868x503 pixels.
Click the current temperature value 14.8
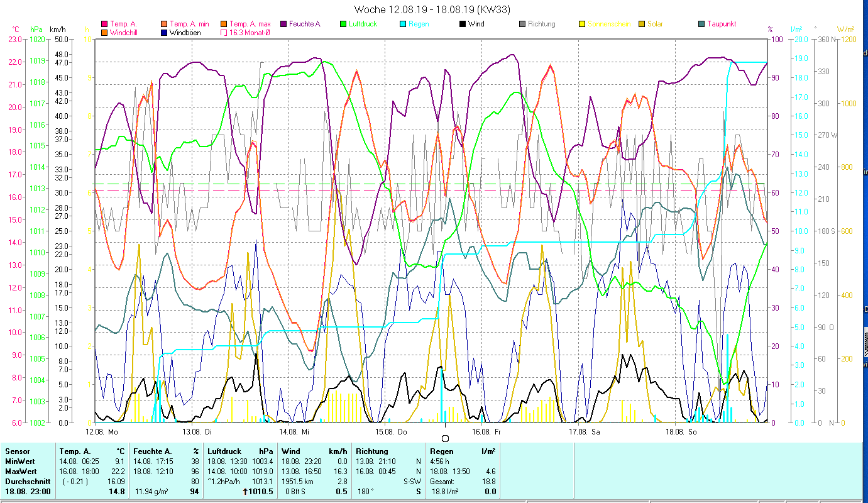tap(117, 492)
